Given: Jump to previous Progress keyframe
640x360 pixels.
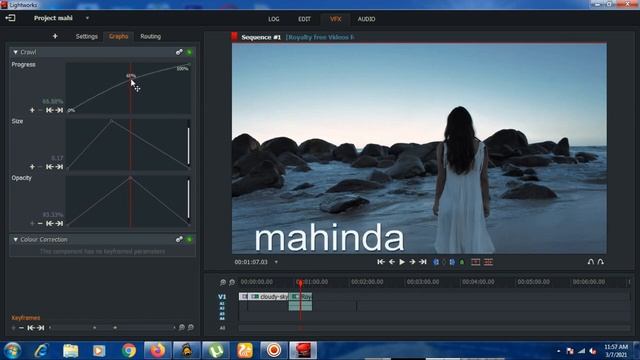Looking at the screenshot, I should pos(49,110).
